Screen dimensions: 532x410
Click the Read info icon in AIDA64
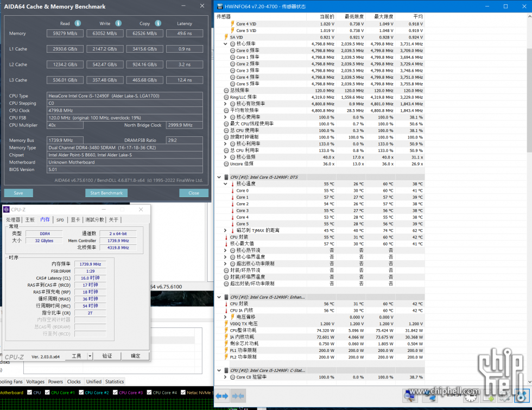[78, 23]
